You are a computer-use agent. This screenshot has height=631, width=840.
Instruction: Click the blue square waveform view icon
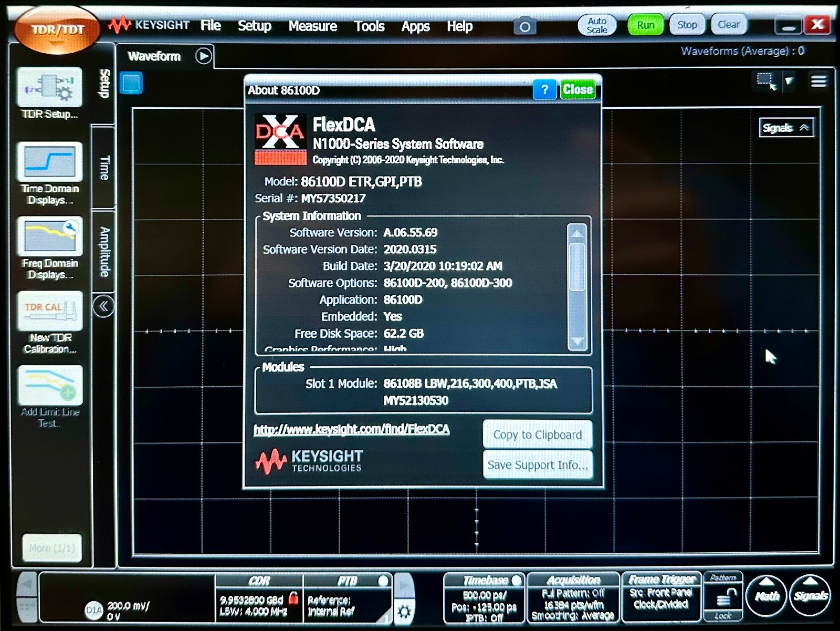point(131,83)
